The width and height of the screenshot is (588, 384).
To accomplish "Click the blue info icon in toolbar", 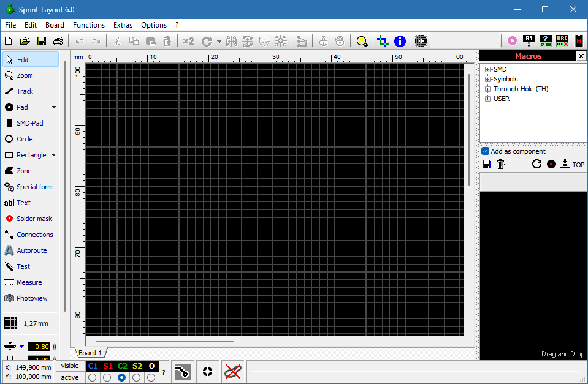I will [400, 41].
